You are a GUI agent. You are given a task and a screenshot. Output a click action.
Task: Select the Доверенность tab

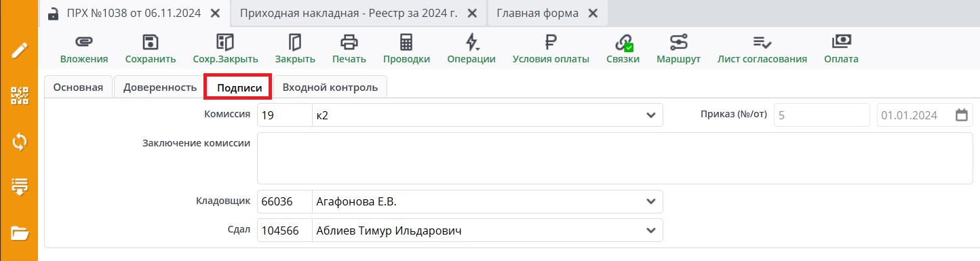point(160,87)
